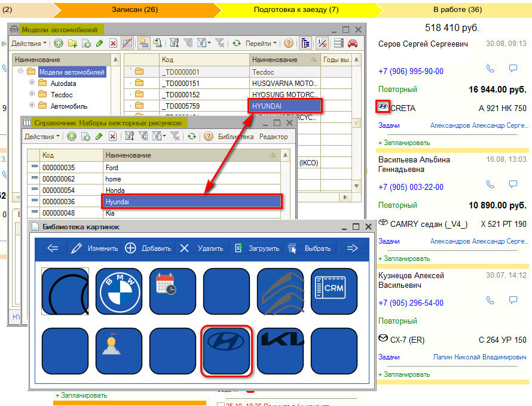This screenshot has width=532, height=406.
Task: Expand the Tecdoc folder in the tree
Action: pos(32,95)
